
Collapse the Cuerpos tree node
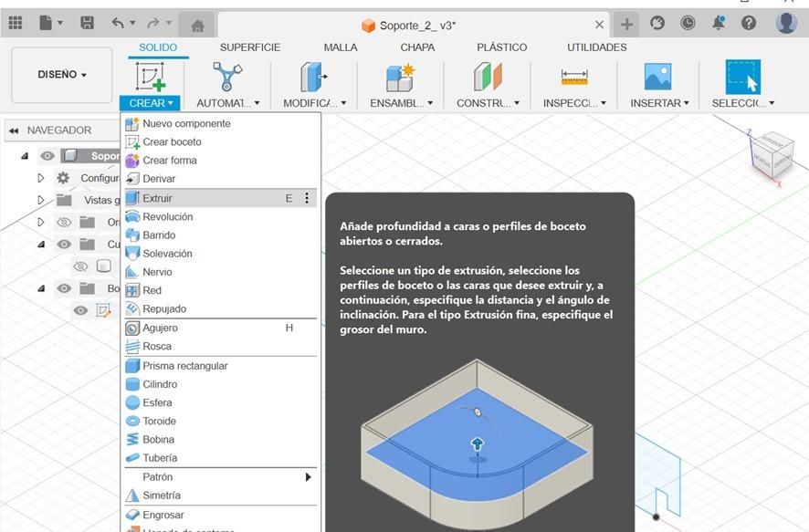click(x=41, y=244)
